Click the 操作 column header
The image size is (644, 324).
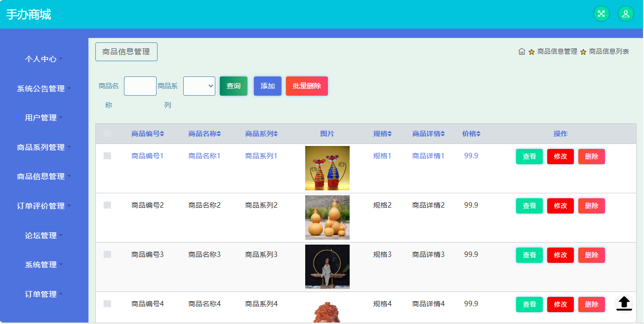coord(561,134)
